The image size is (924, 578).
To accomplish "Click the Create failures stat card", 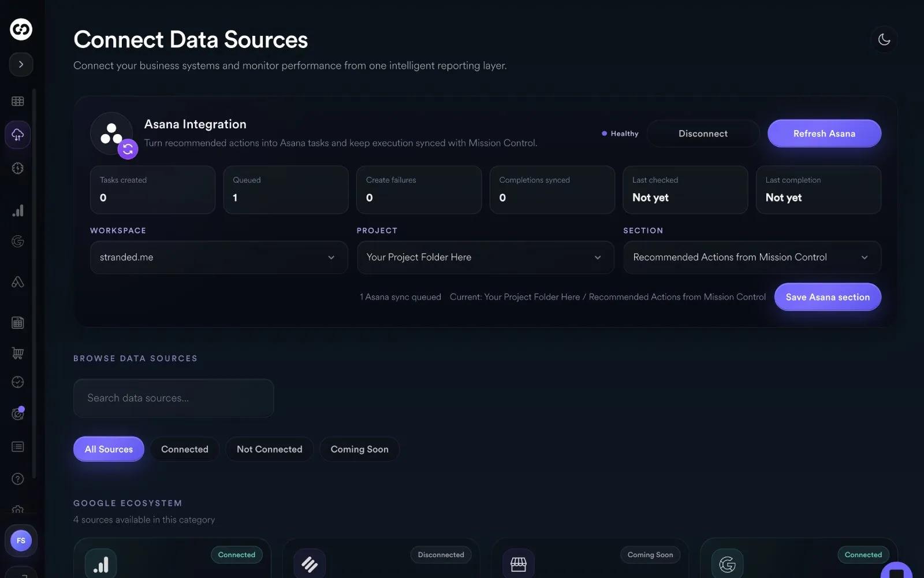I will coord(419,190).
